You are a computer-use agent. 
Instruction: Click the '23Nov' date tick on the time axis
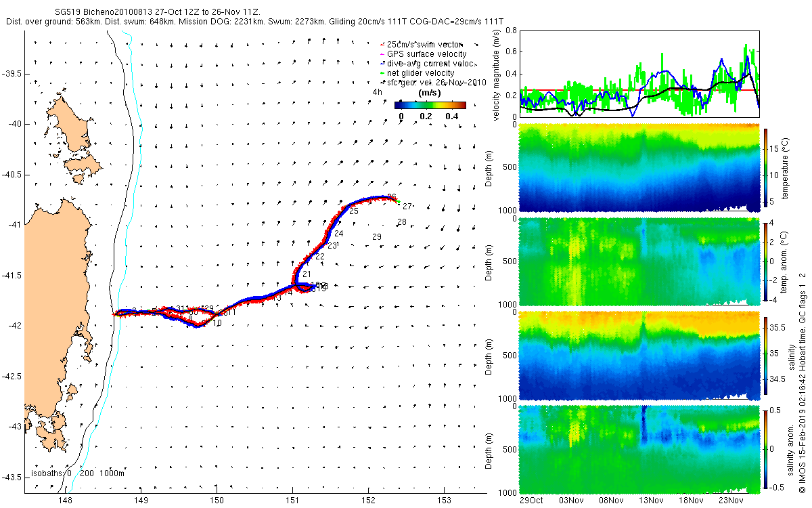[731, 501]
